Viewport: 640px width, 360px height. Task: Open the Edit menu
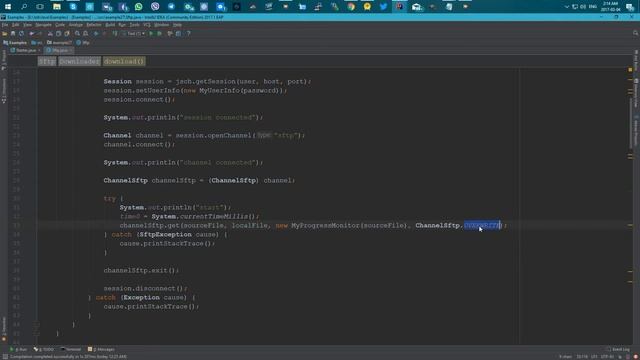pyautogui.click(x=16, y=25)
